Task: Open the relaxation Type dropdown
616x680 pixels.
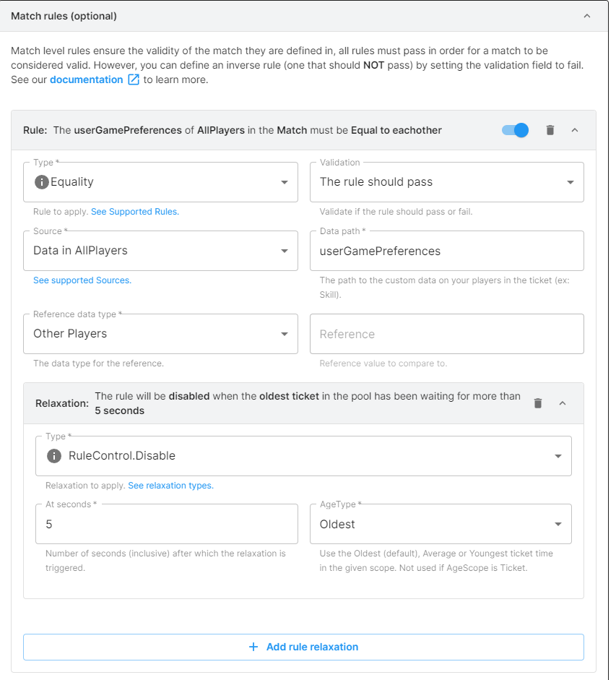Action: (x=303, y=456)
